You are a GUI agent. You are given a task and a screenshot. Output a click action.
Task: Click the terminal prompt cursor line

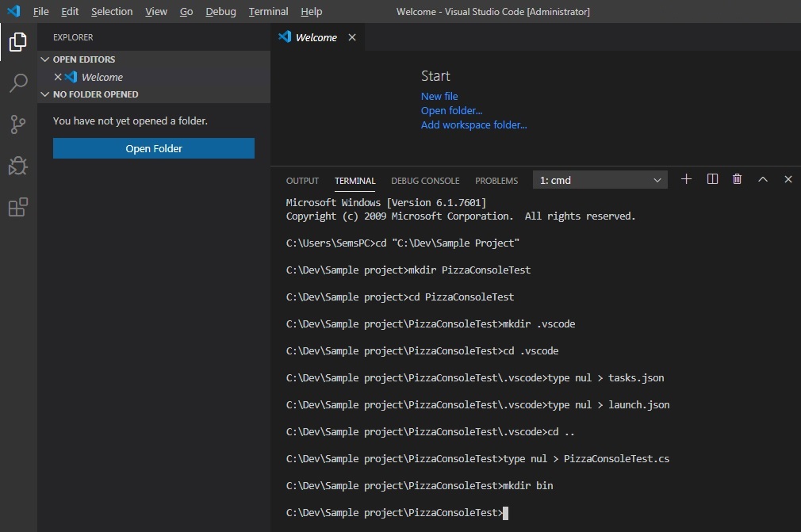coord(397,513)
